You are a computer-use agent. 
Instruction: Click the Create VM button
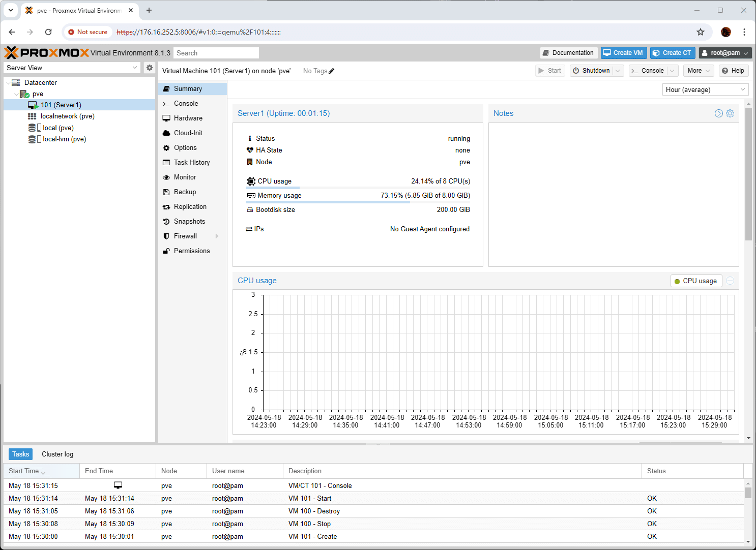click(x=623, y=53)
